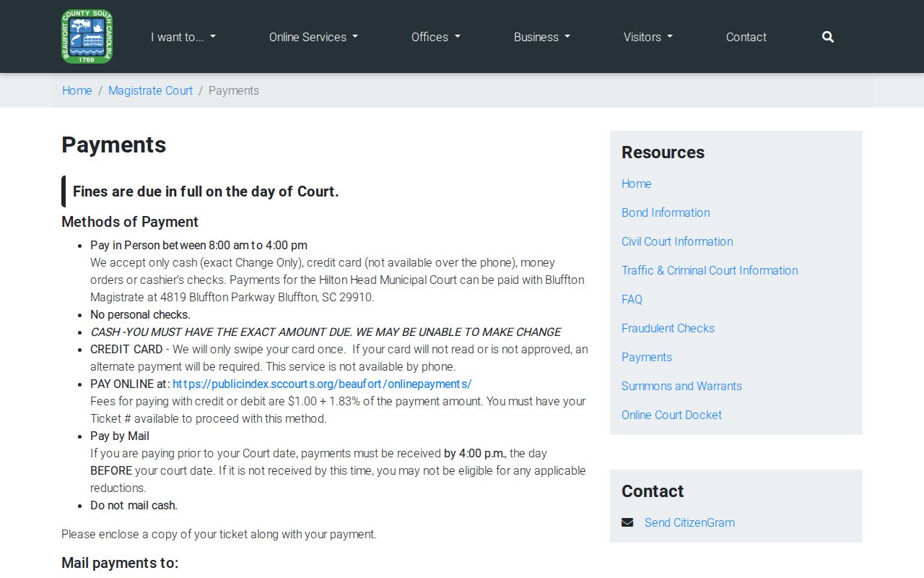Click the "Contact" sidebar panel heading

[x=653, y=491]
